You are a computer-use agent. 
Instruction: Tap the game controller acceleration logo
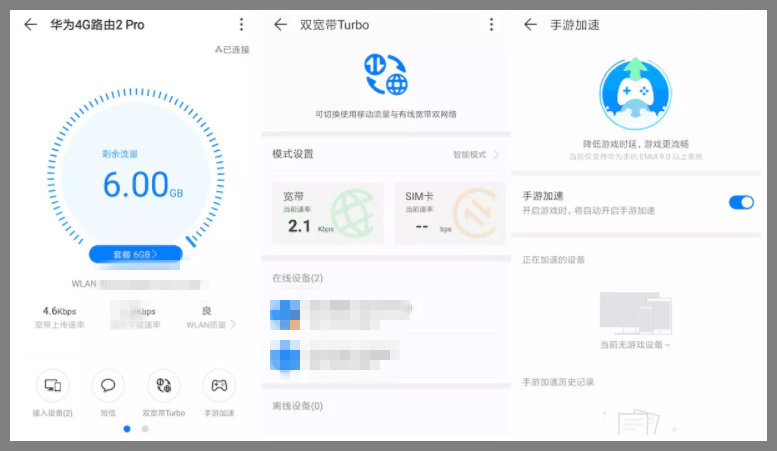[x=635, y=94]
